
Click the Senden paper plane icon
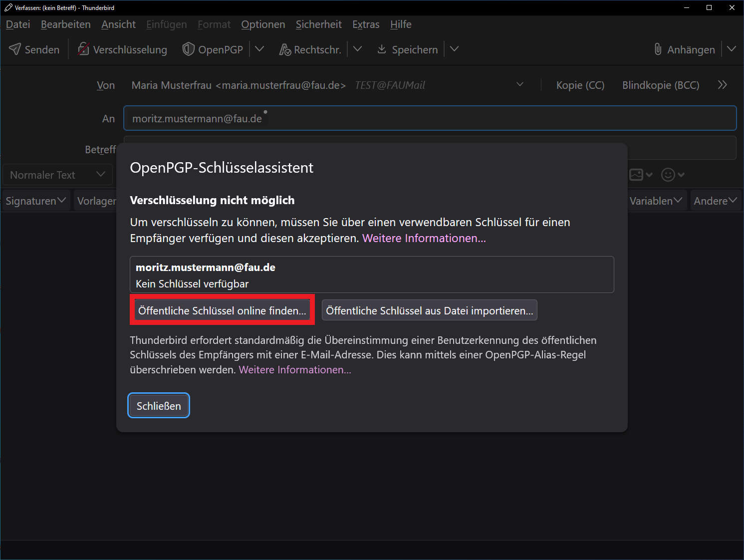15,49
